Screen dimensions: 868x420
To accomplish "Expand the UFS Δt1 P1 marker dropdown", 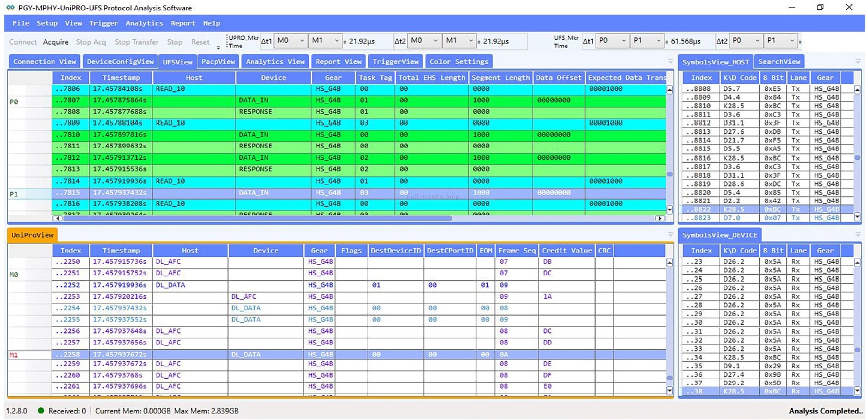I will pyautogui.click(x=658, y=41).
